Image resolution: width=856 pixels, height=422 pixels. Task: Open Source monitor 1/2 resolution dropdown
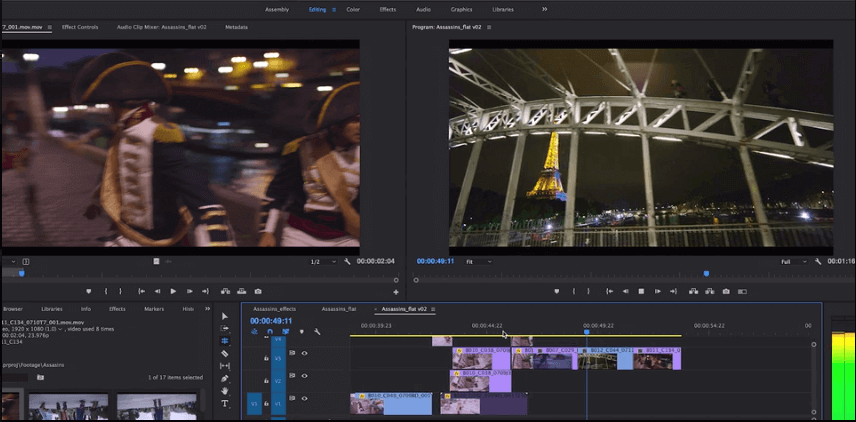tap(323, 262)
